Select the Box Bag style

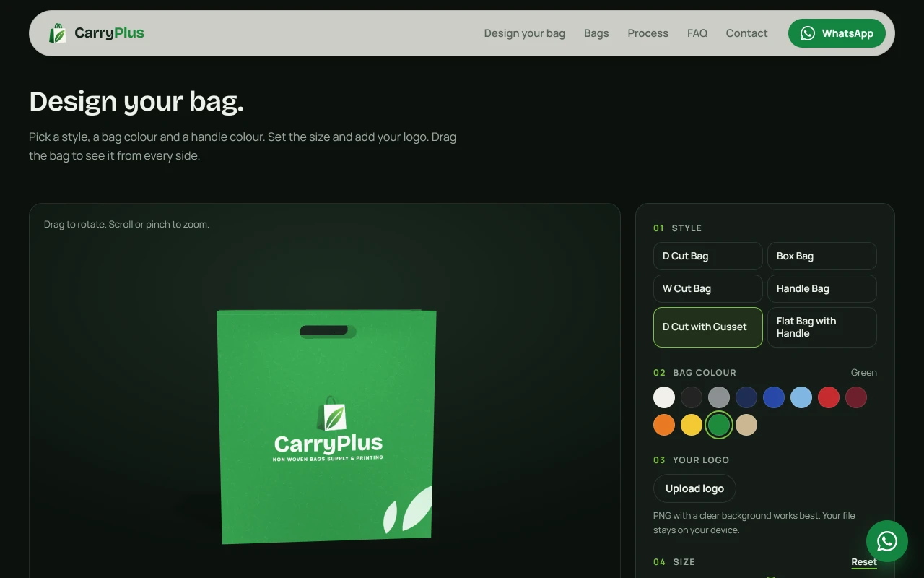[822, 256]
